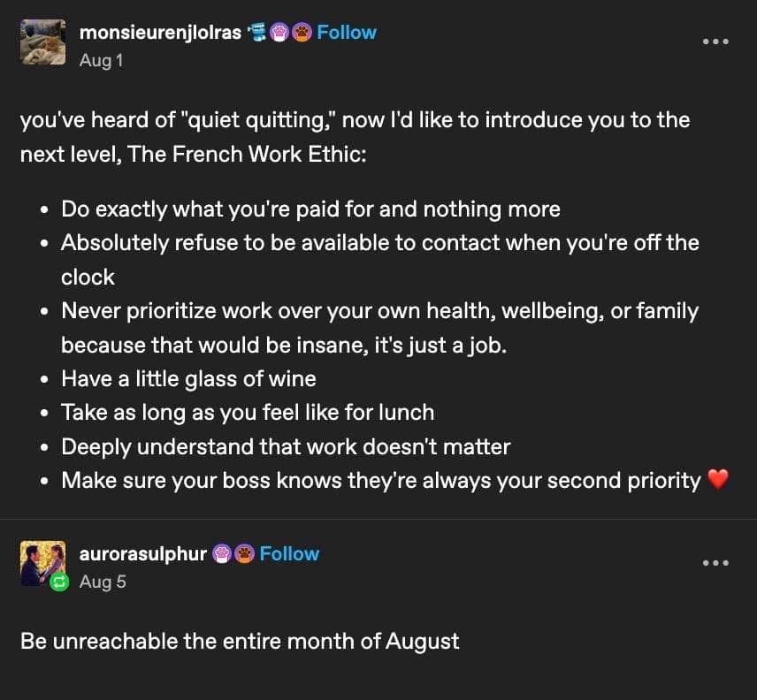
Task: Open aurorasulphur's avatar thumbnail
Action: (x=42, y=563)
